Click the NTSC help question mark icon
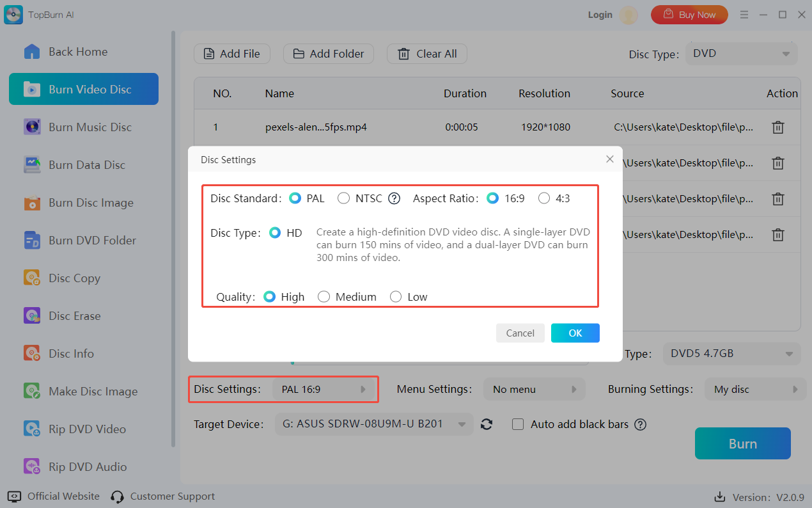Image resolution: width=812 pixels, height=508 pixels. coord(394,198)
